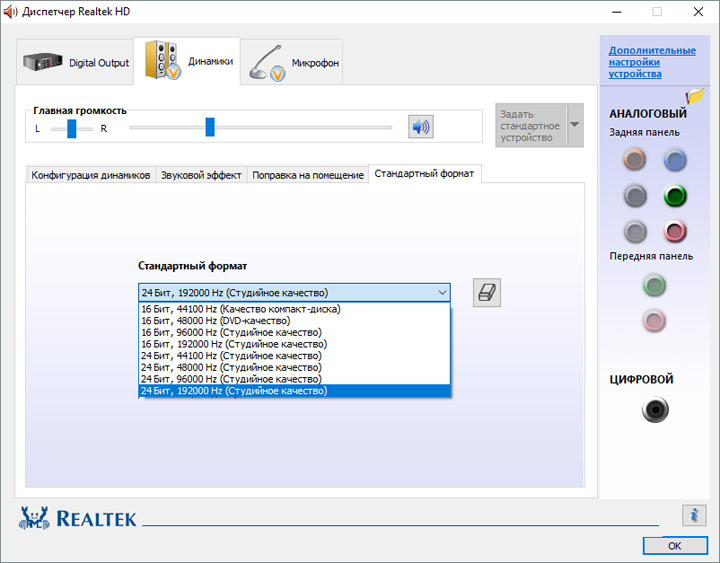Click the digital output jack icon

(x=655, y=409)
